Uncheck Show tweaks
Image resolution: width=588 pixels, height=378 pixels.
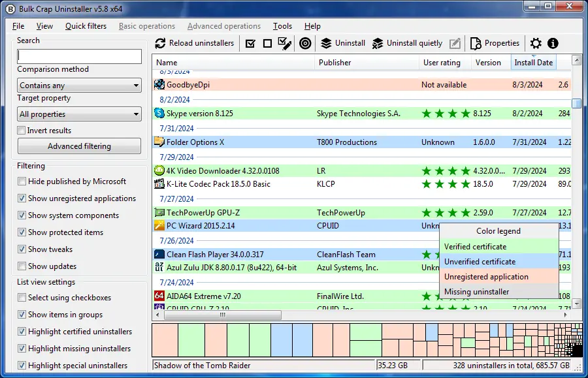click(x=22, y=249)
